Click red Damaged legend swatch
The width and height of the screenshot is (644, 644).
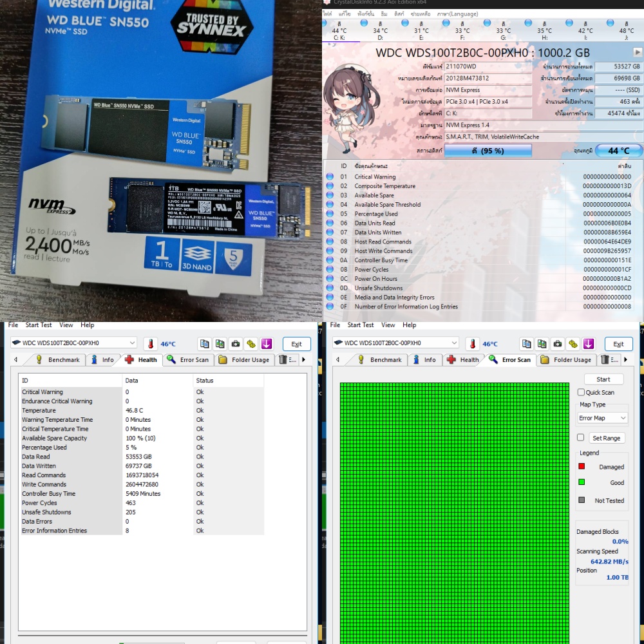tap(582, 466)
